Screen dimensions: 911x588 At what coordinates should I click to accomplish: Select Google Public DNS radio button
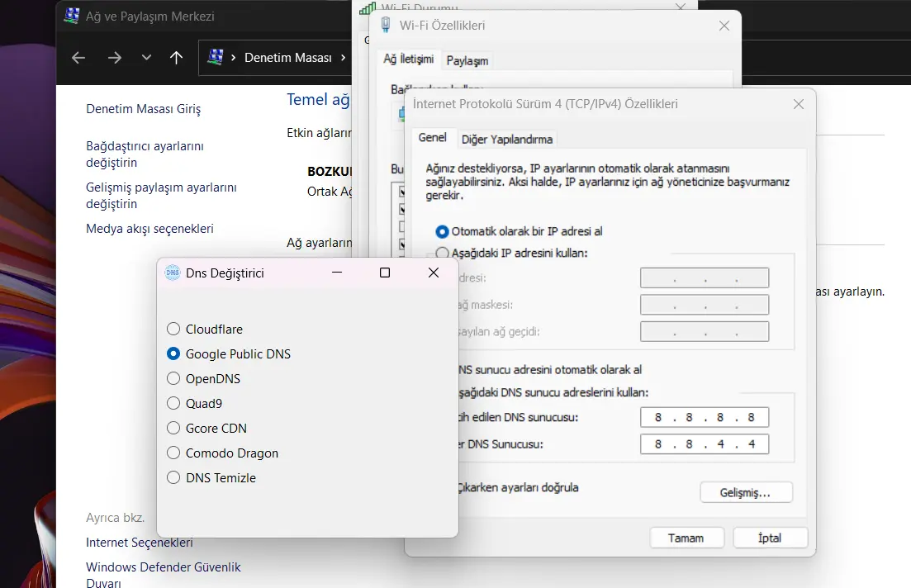click(173, 353)
